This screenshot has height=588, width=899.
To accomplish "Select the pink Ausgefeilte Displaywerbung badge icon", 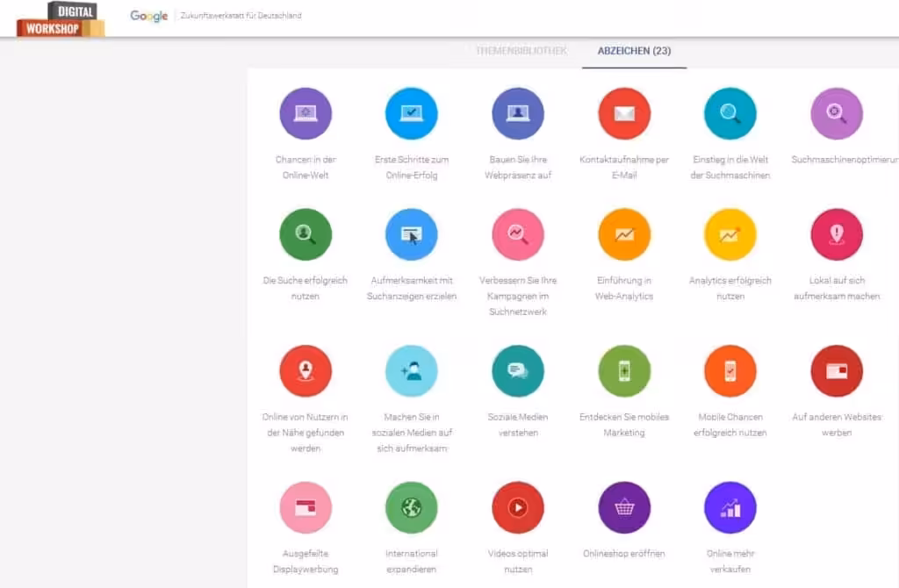I will tap(306, 507).
